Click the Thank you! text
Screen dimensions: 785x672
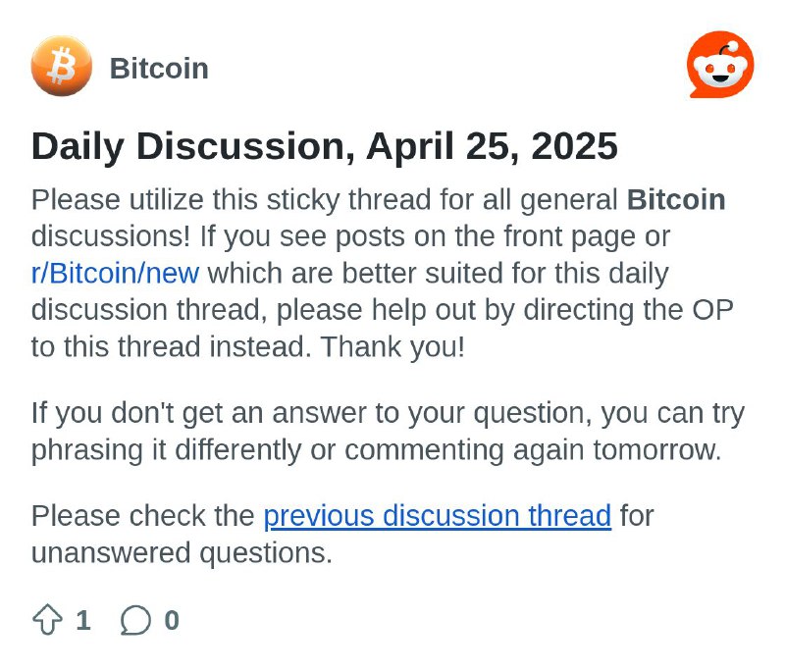[x=393, y=346]
